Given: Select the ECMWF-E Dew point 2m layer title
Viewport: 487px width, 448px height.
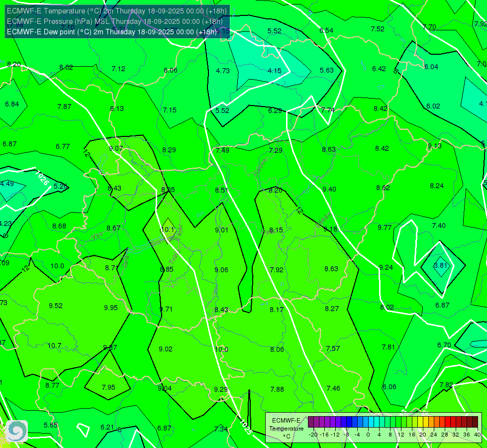Looking at the screenshot, I should coord(112,32).
